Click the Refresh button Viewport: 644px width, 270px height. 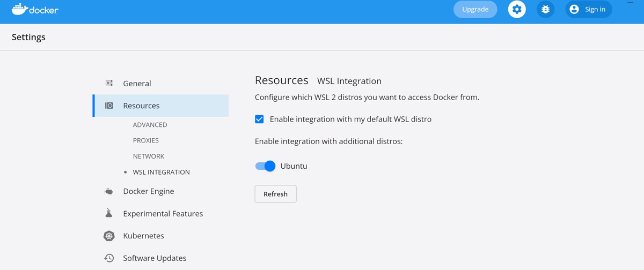[x=275, y=194]
